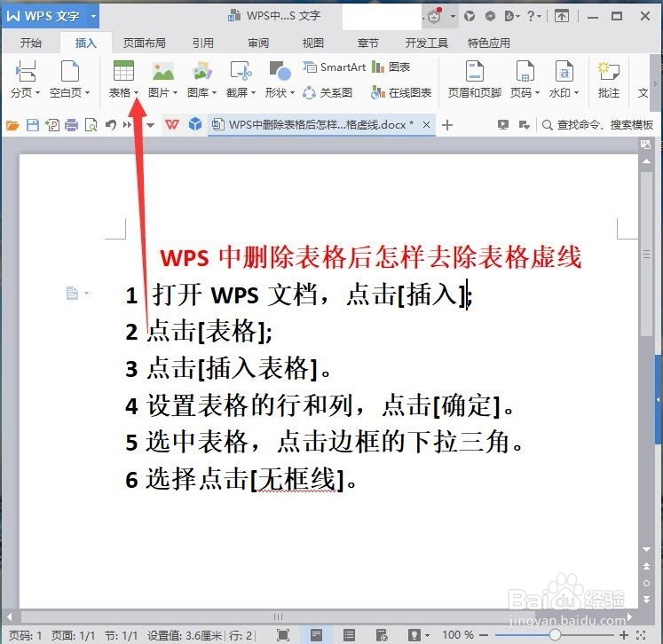Zoom in with the plus button
Viewport: 663px width, 644px height.
(624, 634)
